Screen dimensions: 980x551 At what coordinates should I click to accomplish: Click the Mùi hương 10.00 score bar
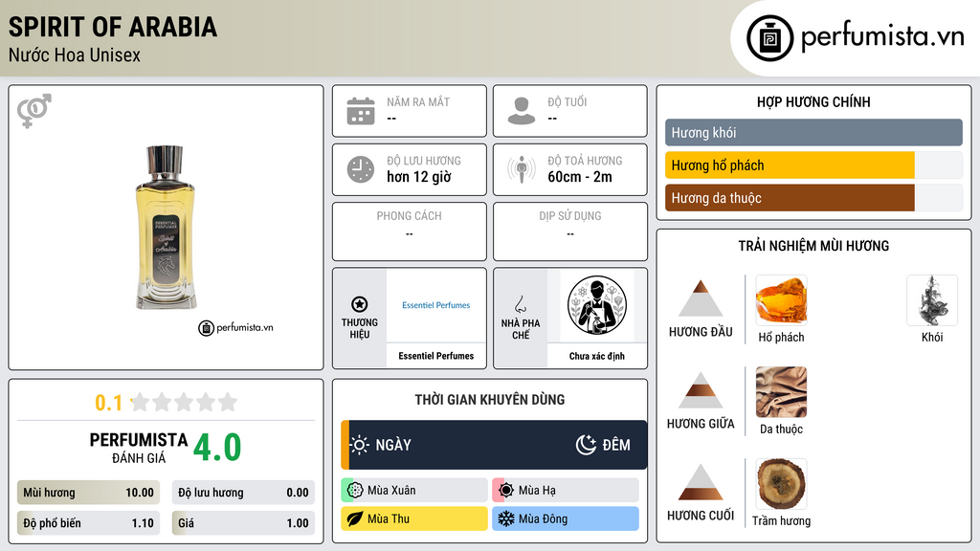click(88, 493)
